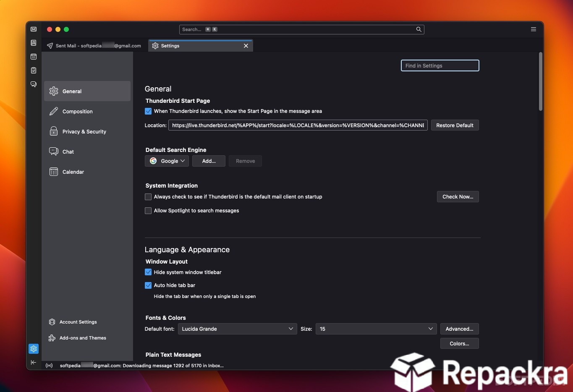Open Add-ons and Themes link
The image size is (573, 392).
tap(83, 338)
